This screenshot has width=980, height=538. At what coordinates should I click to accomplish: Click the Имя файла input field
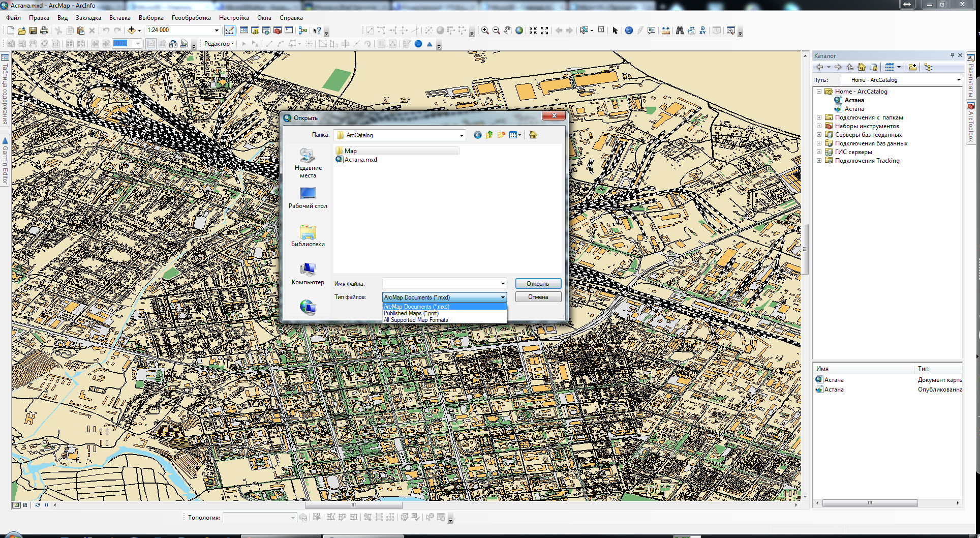pos(441,284)
